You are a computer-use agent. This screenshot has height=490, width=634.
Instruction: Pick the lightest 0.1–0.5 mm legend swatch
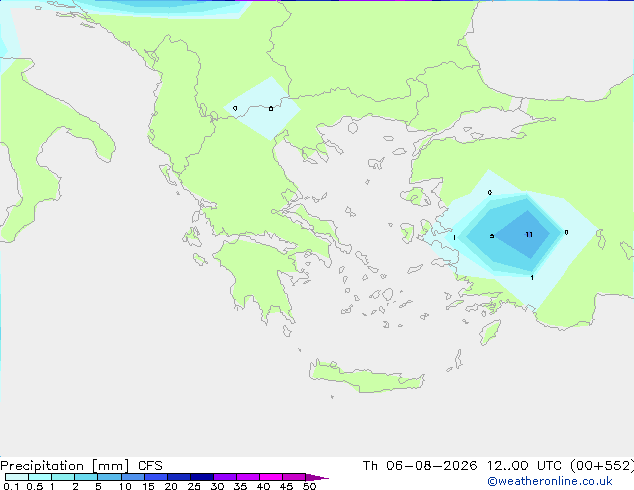[x=17, y=477]
